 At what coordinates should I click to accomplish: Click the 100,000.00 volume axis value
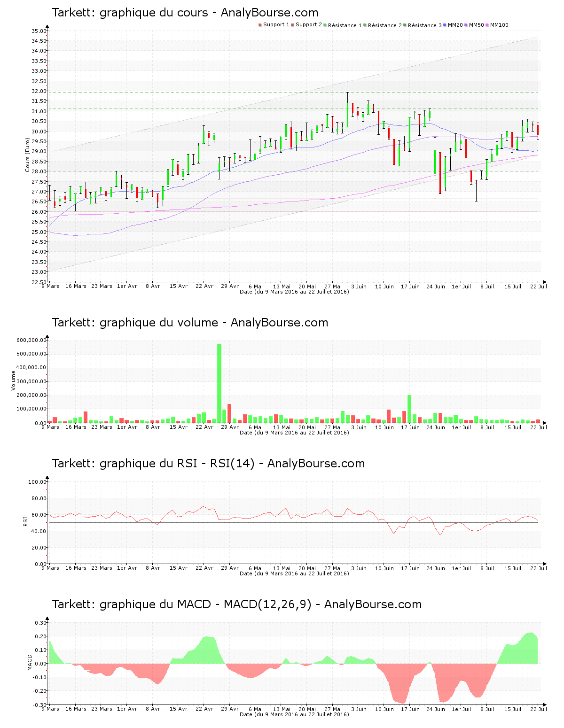(x=31, y=409)
